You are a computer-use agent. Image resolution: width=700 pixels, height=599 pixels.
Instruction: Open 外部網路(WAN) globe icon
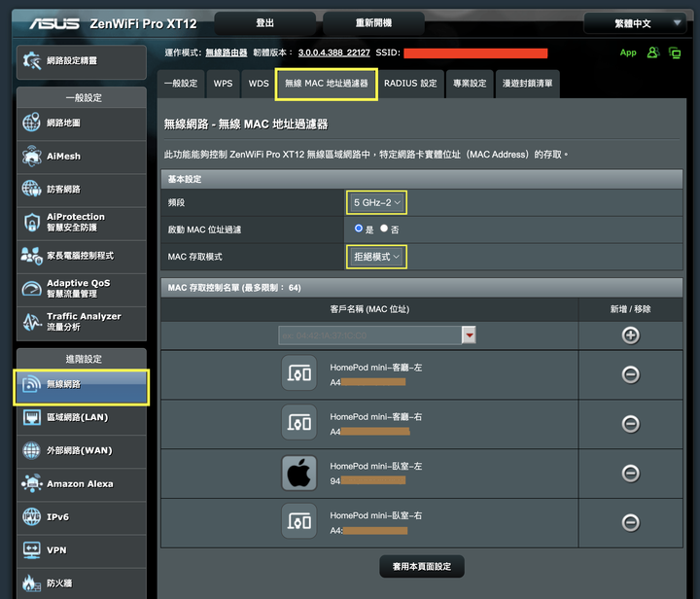click(32, 450)
